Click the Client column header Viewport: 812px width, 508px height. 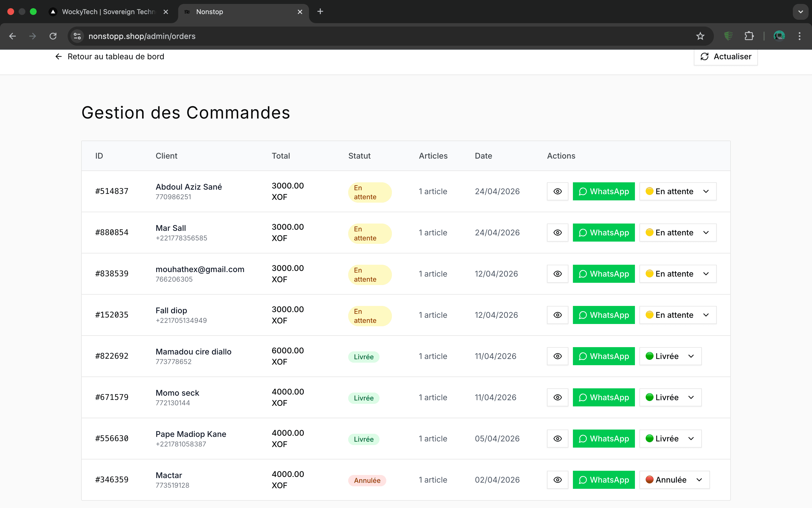coord(166,156)
